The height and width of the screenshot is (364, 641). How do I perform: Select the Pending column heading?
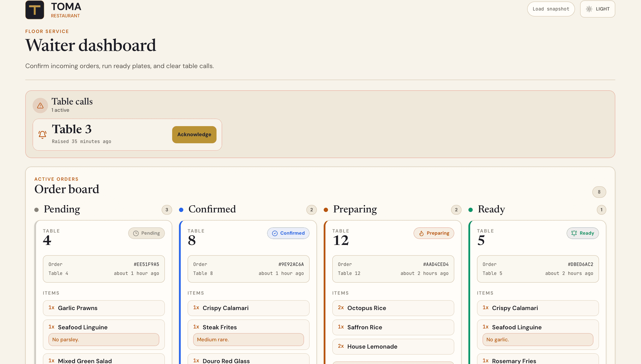pos(62,209)
